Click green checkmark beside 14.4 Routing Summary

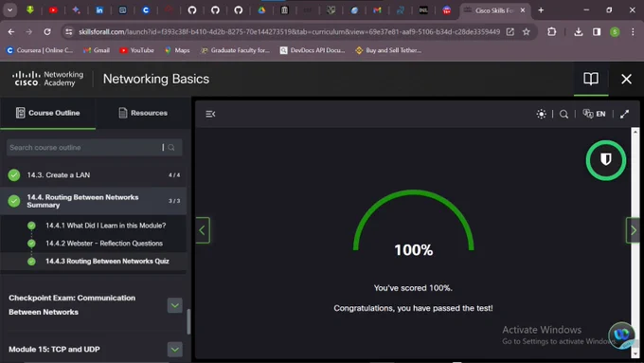[14, 201]
